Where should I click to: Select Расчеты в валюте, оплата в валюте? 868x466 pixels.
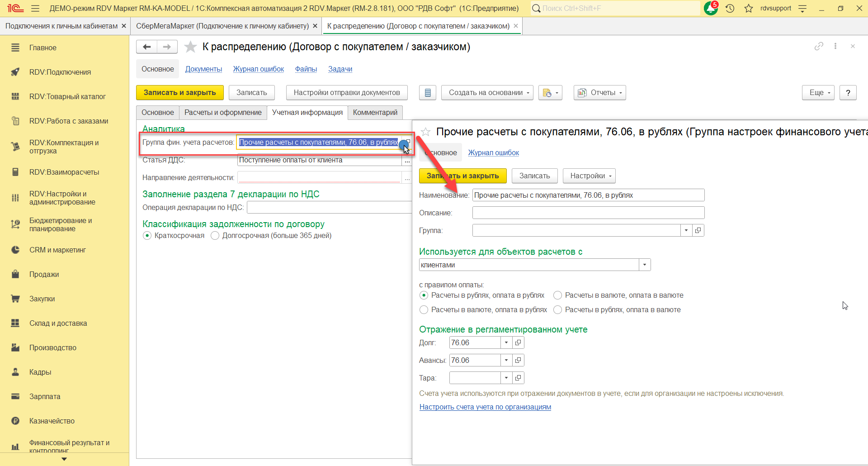[558, 295]
